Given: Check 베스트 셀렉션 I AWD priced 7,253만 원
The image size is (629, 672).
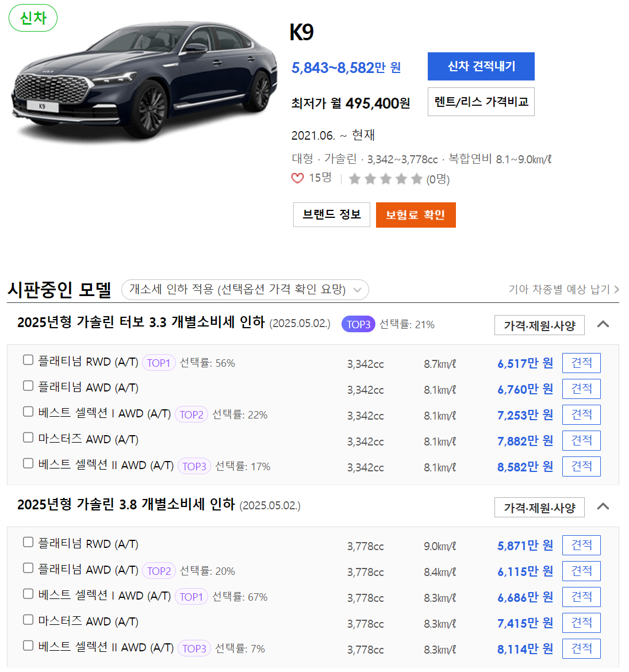Looking at the screenshot, I should coord(28,412).
